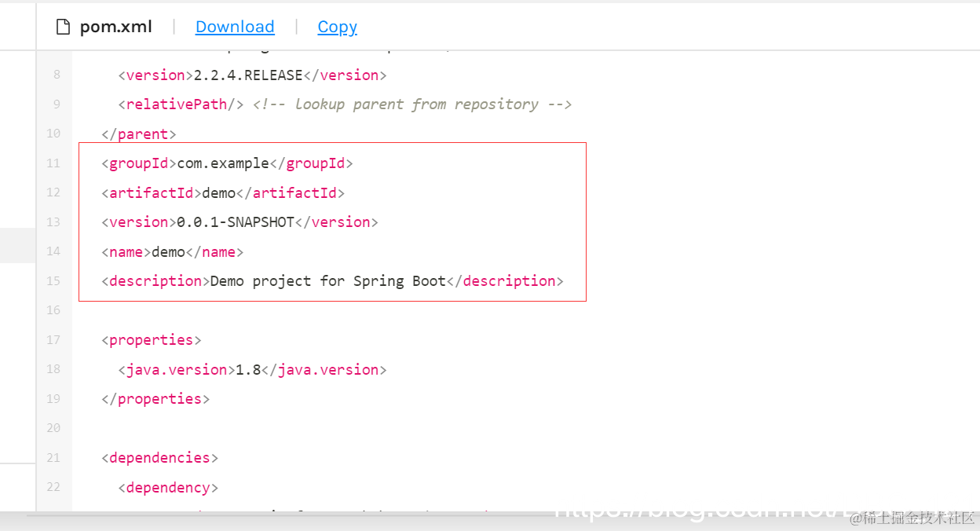
Task: Click line number 22 in gutter
Action: click(x=53, y=487)
